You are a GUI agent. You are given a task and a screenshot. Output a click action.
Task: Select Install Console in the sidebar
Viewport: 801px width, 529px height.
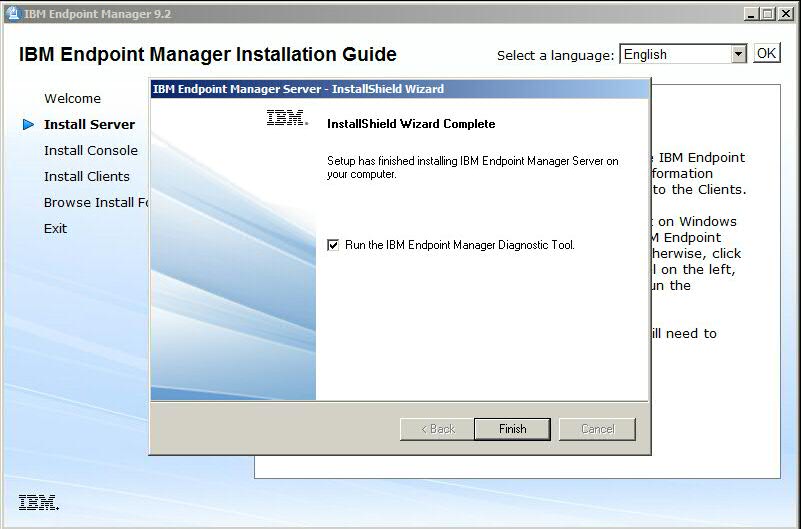[91, 150]
